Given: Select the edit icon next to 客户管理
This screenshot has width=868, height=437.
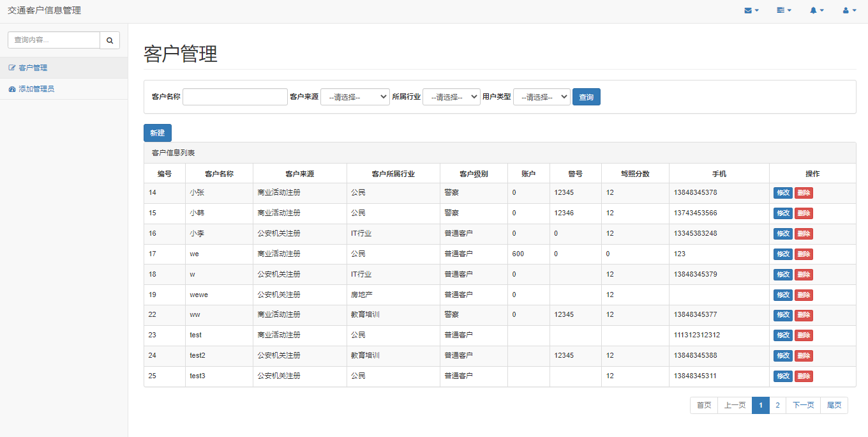Looking at the screenshot, I should [x=11, y=67].
